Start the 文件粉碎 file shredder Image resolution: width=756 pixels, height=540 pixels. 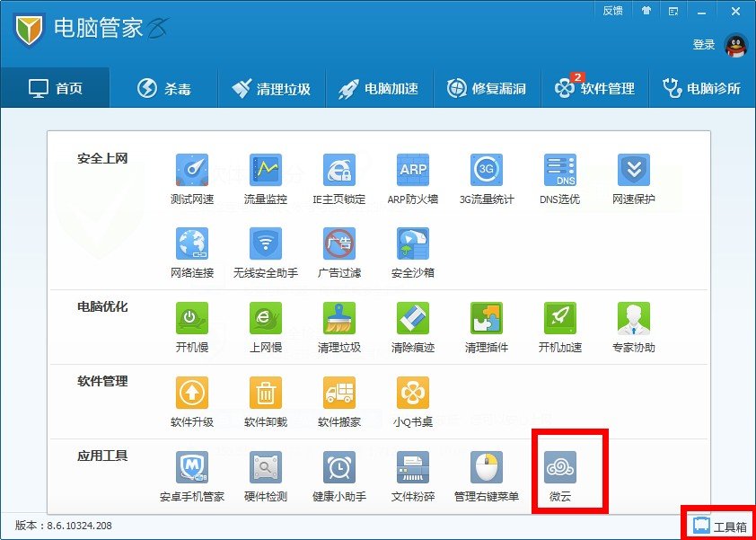411,474
